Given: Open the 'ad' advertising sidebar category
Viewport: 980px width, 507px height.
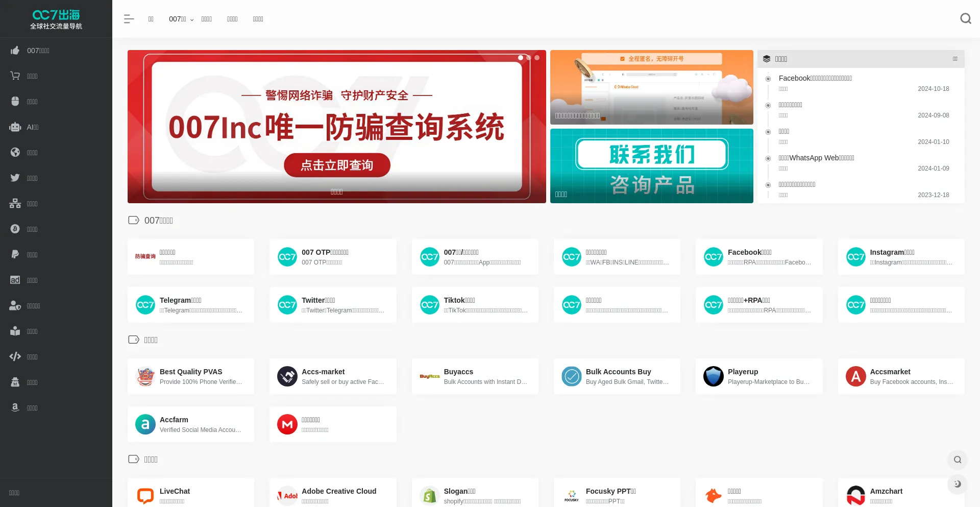Looking at the screenshot, I should [15, 280].
